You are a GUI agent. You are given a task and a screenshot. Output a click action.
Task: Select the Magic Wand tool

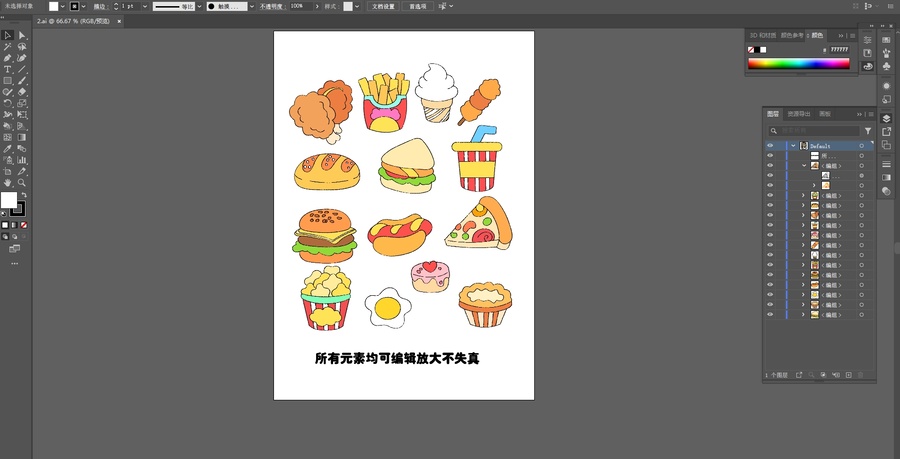(x=7, y=47)
